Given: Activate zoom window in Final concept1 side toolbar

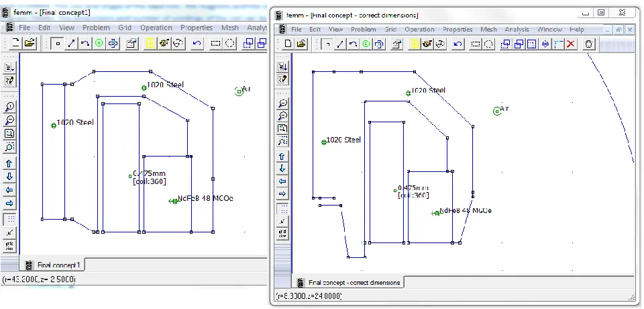Looking at the screenshot, I should (9, 146).
